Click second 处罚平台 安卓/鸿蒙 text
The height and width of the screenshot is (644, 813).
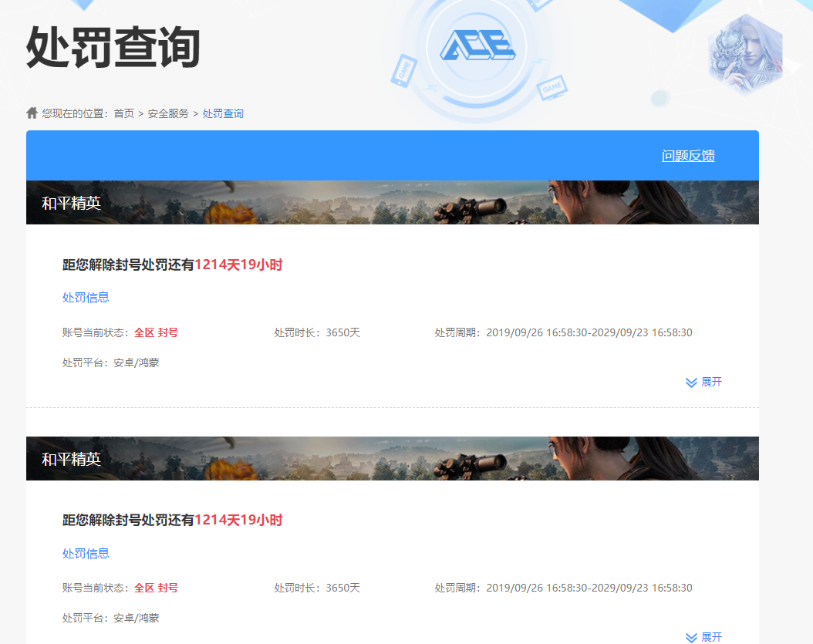point(110,618)
